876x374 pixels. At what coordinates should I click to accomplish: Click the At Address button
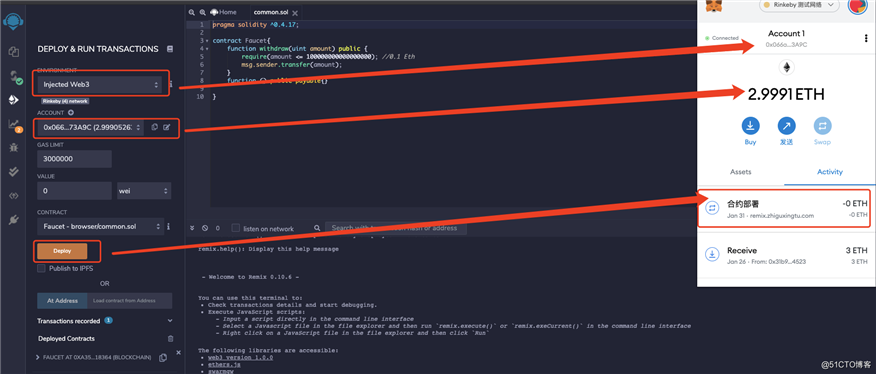click(x=62, y=301)
